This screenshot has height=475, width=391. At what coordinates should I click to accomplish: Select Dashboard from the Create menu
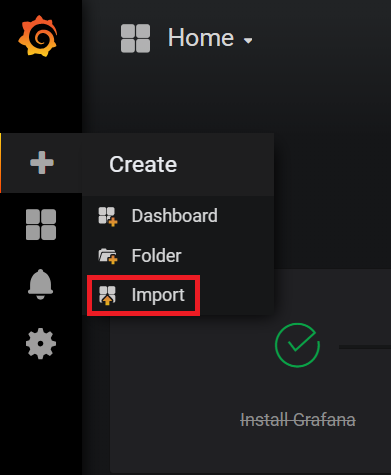coord(174,216)
